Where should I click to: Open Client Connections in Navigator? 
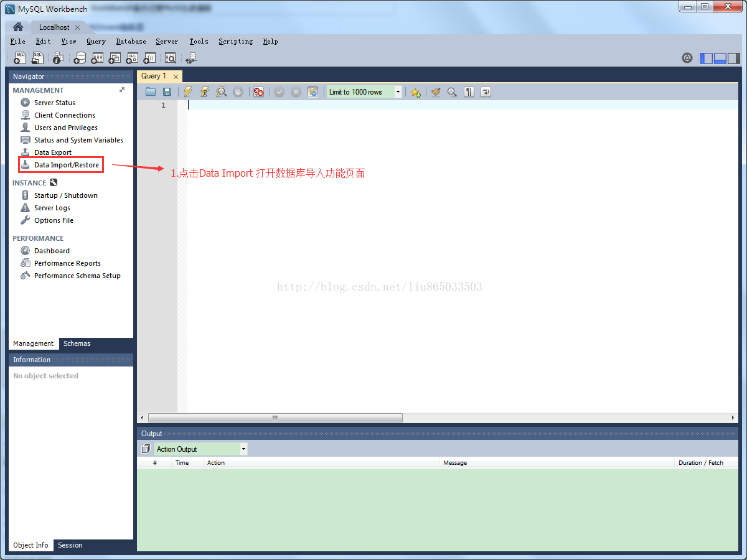point(65,115)
